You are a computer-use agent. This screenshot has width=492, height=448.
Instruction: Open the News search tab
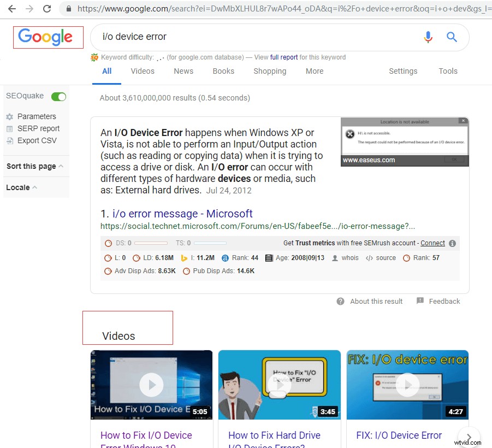[x=183, y=71]
